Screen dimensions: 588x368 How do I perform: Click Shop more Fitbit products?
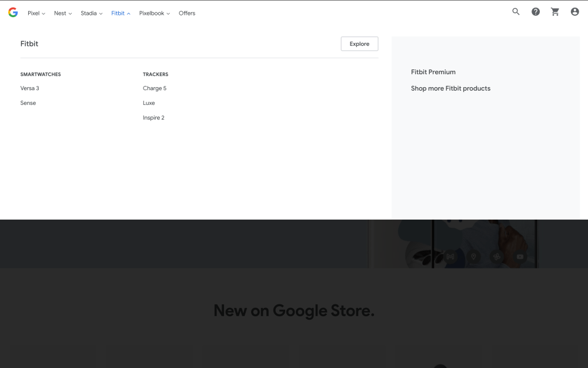[450, 88]
